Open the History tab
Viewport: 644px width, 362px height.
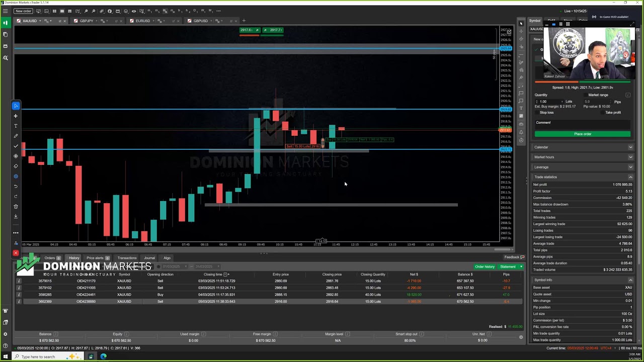coord(74,258)
